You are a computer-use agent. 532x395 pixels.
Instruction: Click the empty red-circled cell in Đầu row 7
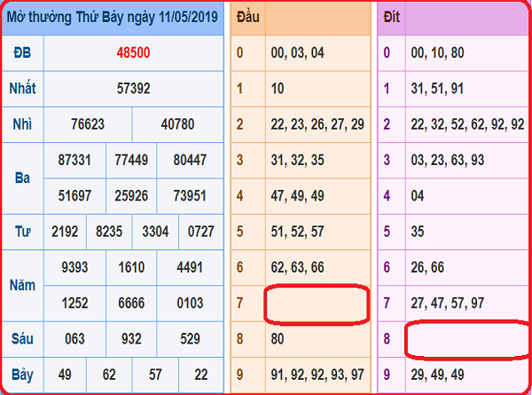[317, 304]
